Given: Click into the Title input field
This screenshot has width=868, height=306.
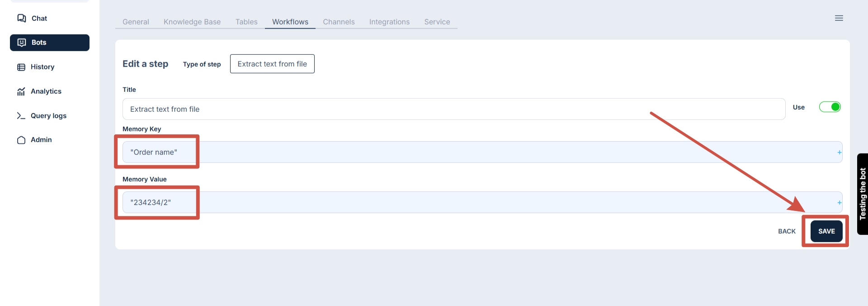Looking at the screenshot, I should coord(452,109).
